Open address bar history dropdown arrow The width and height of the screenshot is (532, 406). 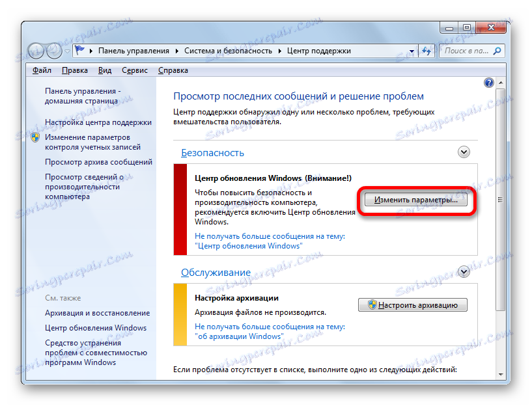(x=412, y=51)
